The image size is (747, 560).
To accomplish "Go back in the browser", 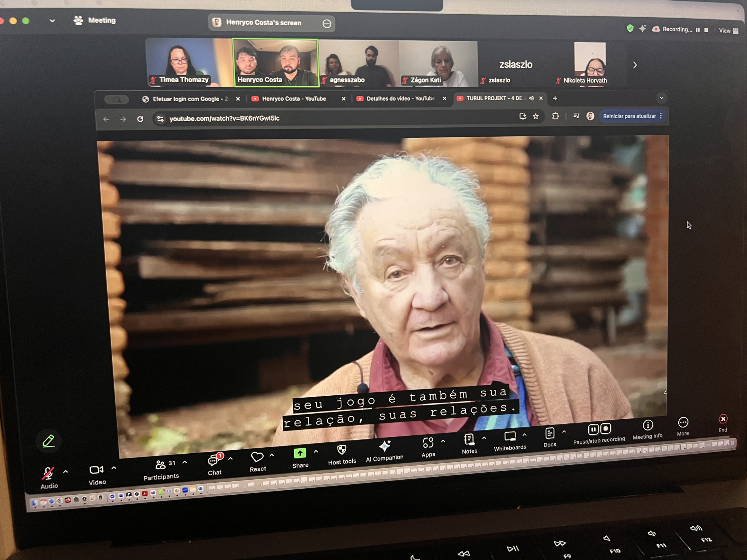I will (x=106, y=119).
